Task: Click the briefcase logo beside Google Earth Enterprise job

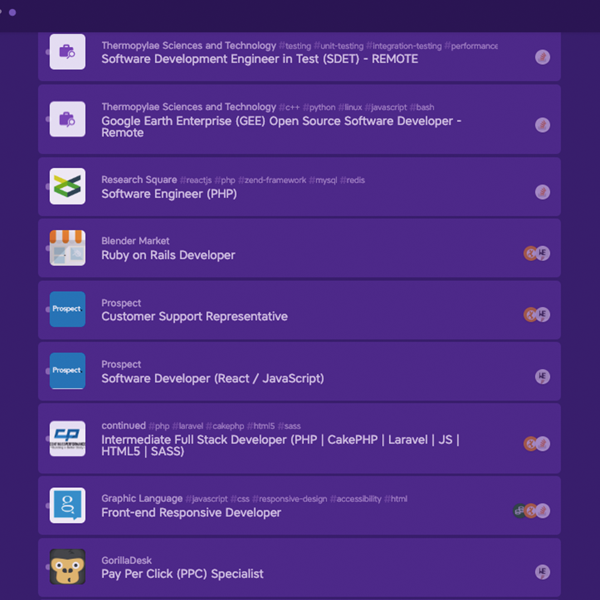Action: point(67,119)
